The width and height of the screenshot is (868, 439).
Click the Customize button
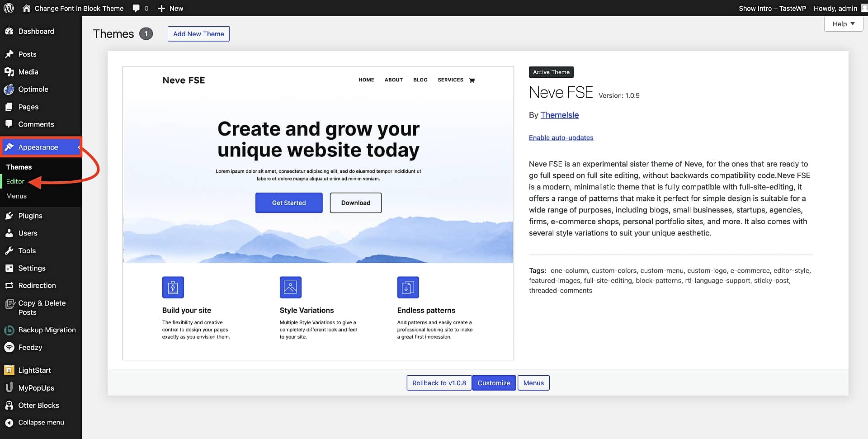(494, 383)
